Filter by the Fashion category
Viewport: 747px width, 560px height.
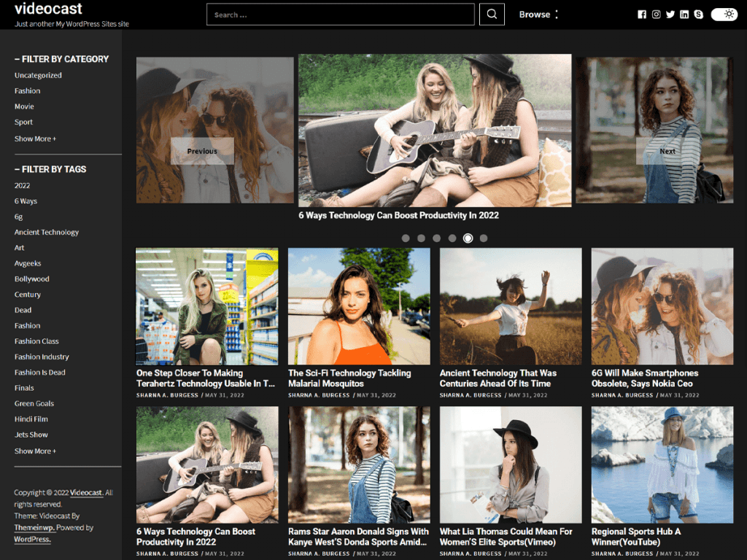(28, 91)
